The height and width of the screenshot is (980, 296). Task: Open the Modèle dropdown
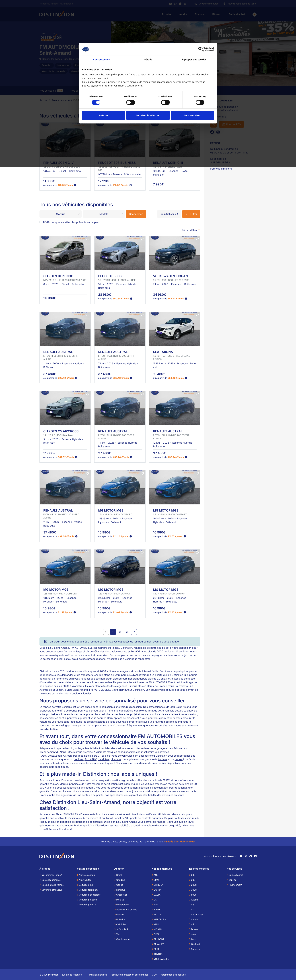tap(104, 214)
